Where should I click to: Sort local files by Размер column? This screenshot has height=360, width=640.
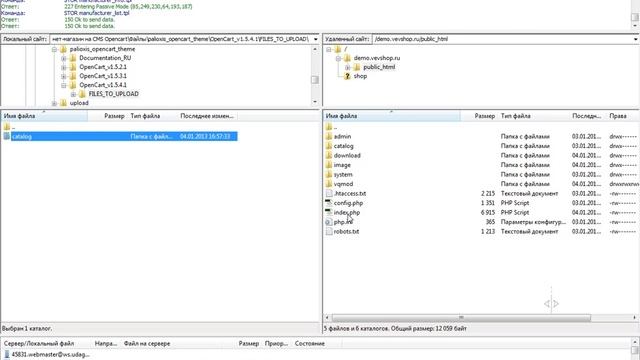click(107, 116)
